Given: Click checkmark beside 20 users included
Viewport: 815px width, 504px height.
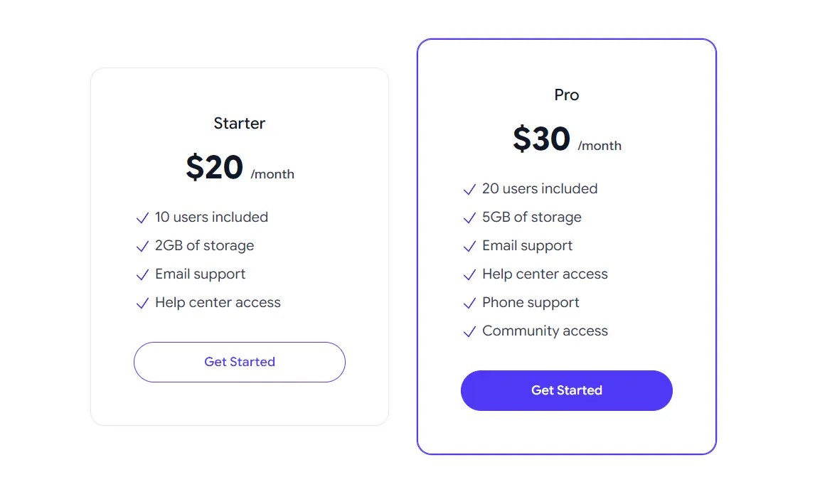Looking at the screenshot, I should pos(469,189).
